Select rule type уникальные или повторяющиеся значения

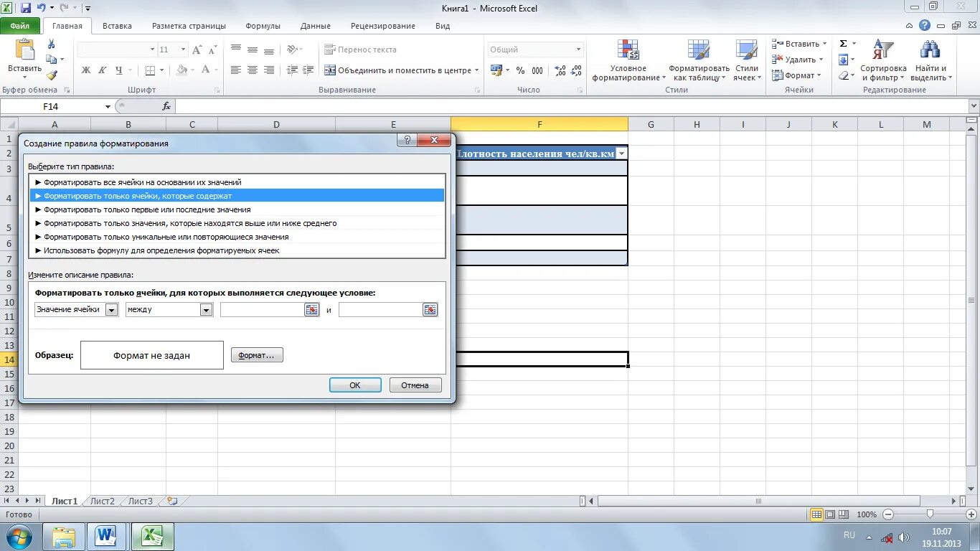click(237, 237)
